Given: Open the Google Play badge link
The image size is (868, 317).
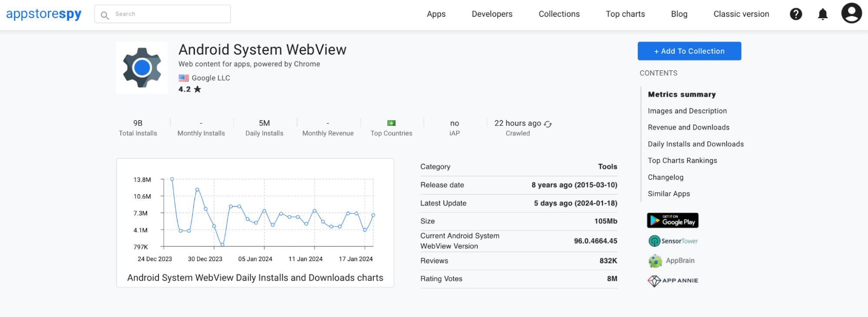Looking at the screenshot, I should point(673,220).
